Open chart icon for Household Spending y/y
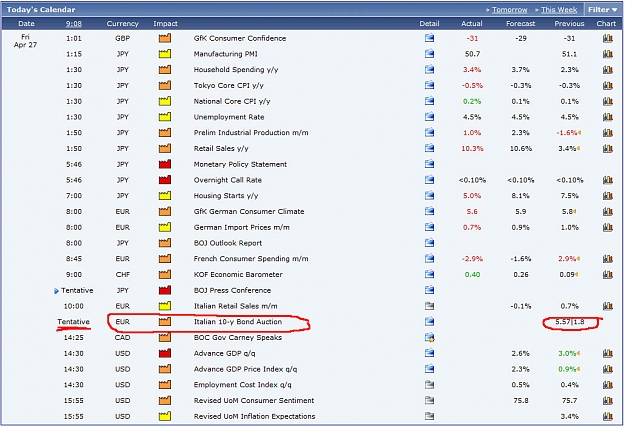The height and width of the screenshot is (426, 625). click(x=607, y=70)
